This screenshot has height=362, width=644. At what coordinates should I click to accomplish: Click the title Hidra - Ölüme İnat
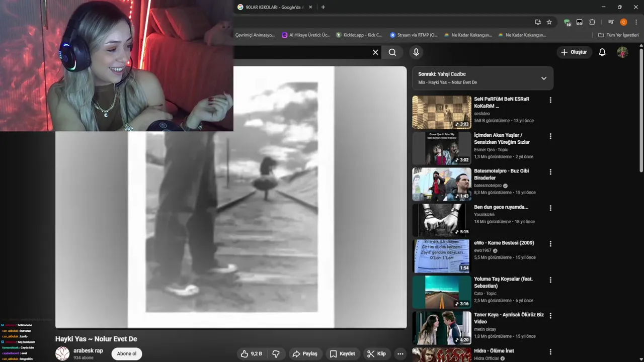[x=494, y=351]
